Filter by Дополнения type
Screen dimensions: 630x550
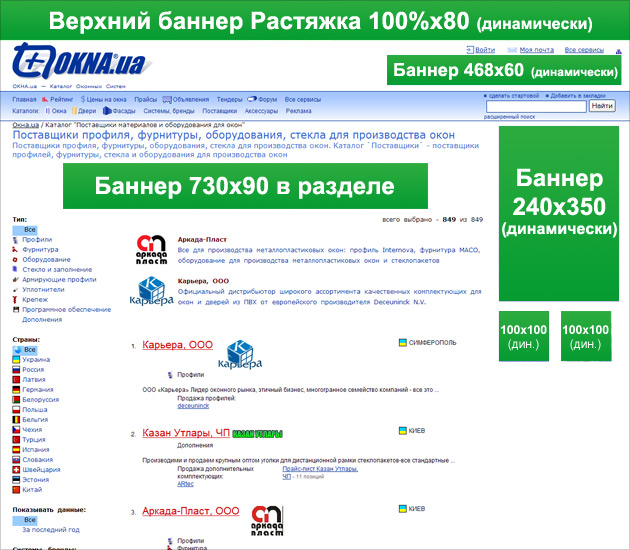(42, 320)
